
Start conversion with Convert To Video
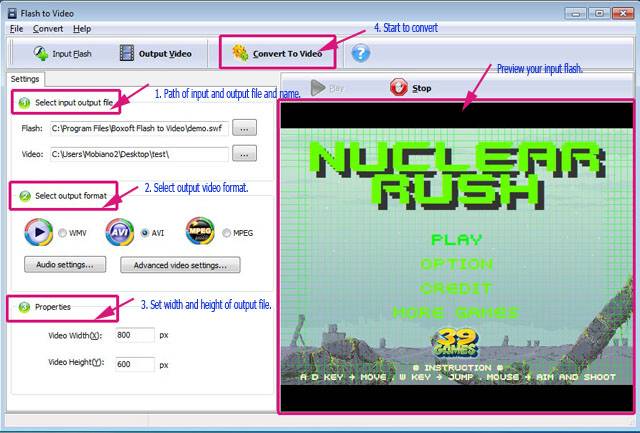tap(277, 53)
